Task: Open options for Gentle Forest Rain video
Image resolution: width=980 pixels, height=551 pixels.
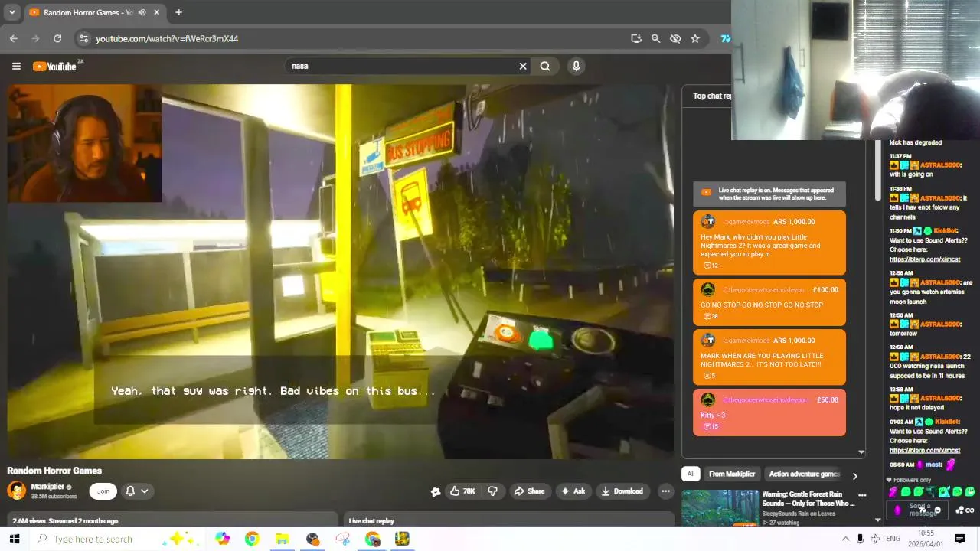Action: click(x=862, y=496)
